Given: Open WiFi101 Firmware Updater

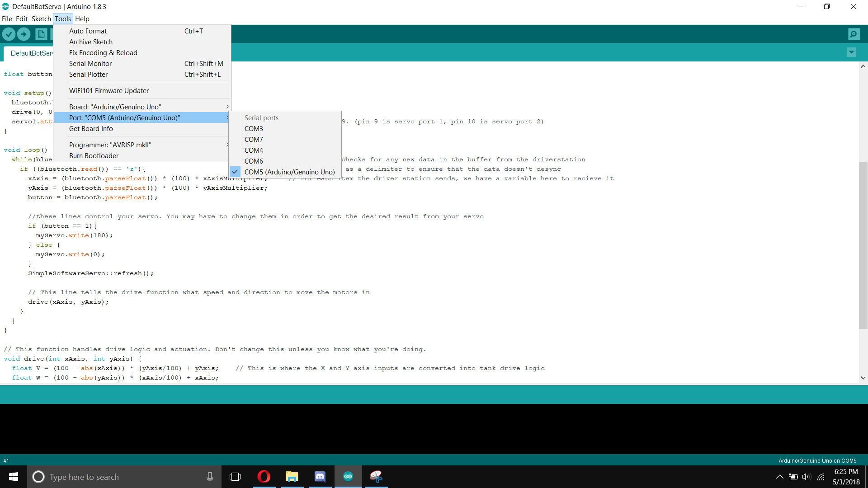Looking at the screenshot, I should click(142, 91).
